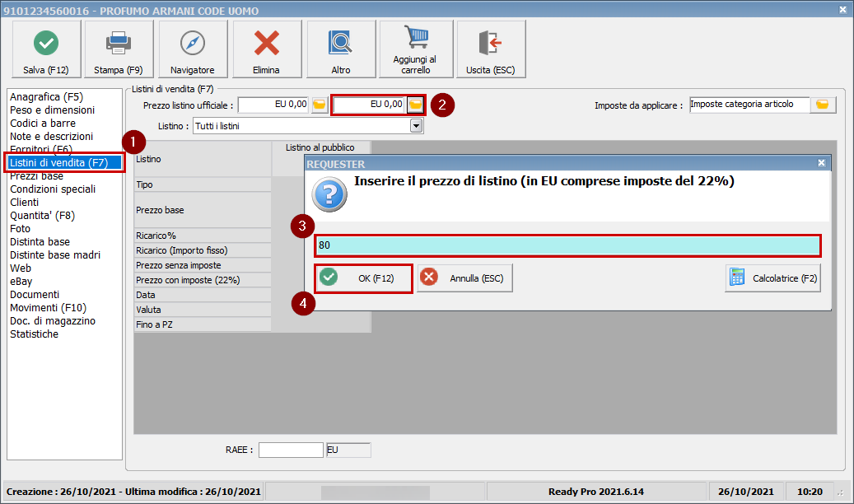Click the Prezzo con imposte (22%) row label
This screenshot has height=504, width=854.
coord(203,280)
